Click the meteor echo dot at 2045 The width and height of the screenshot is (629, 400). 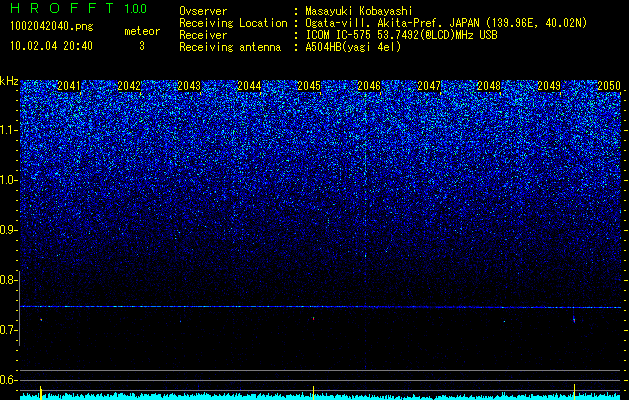(313, 319)
